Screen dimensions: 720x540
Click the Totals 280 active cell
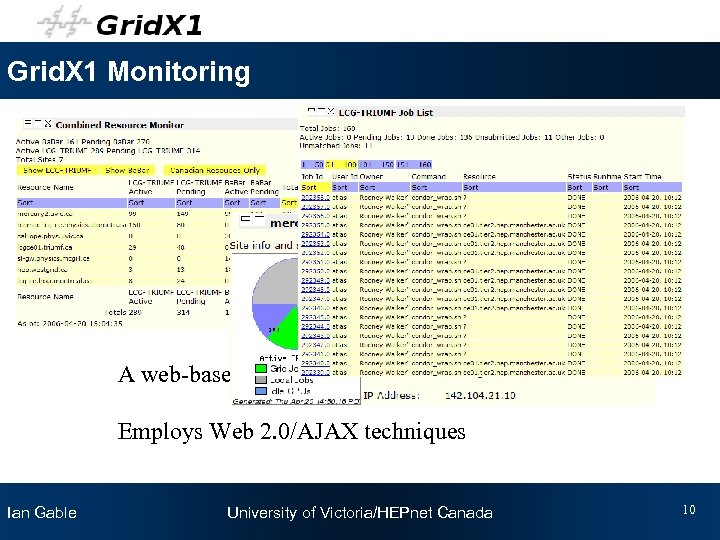(x=135, y=312)
